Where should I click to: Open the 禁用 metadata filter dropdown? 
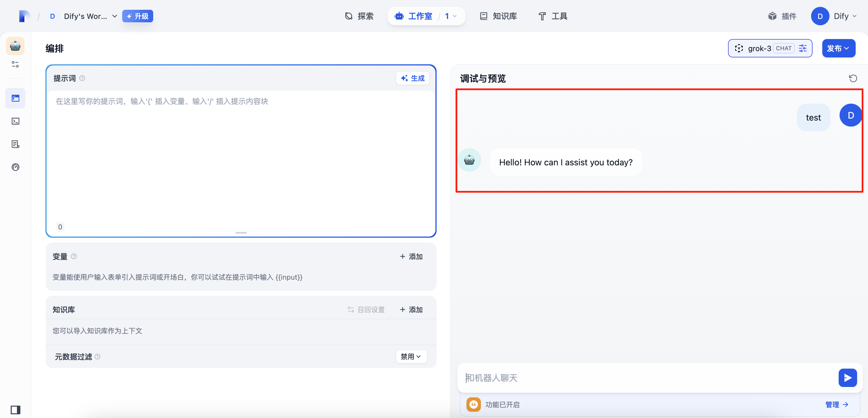click(x=411, y=356)
